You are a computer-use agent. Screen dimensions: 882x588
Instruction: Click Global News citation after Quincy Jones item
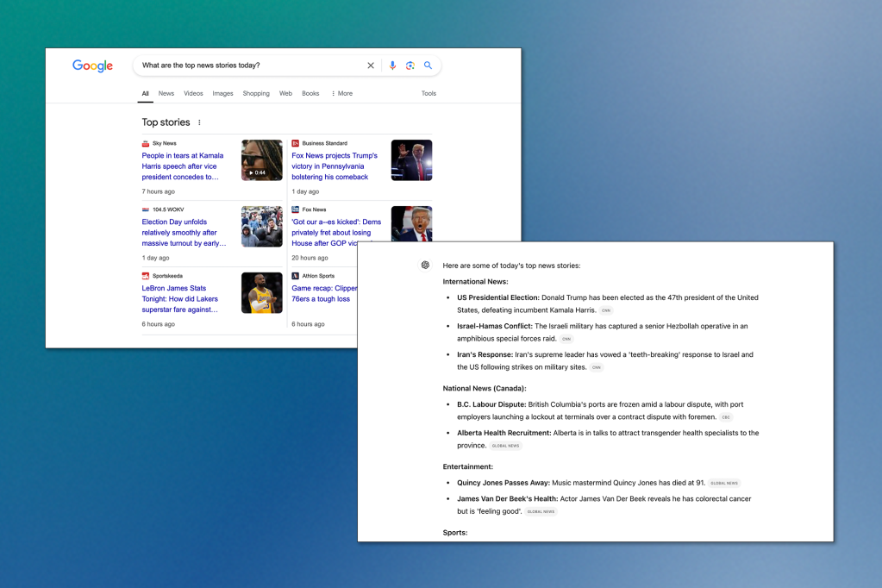click(x=724, y=484)
